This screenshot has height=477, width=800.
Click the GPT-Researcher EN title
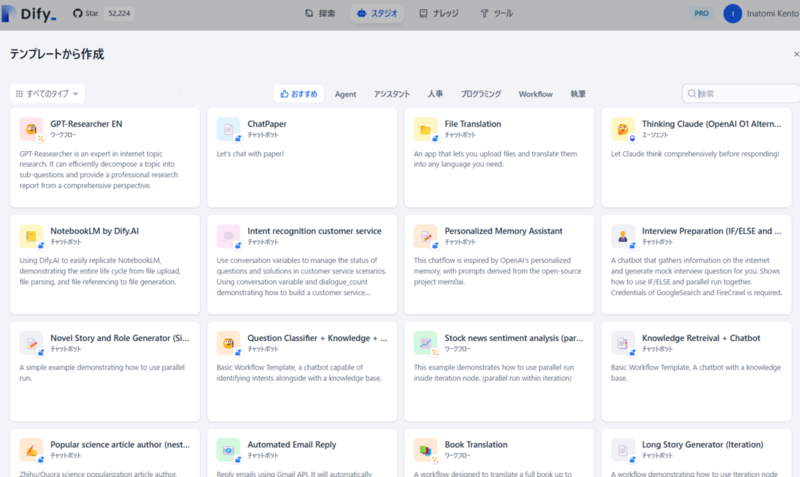coord(86,124)
